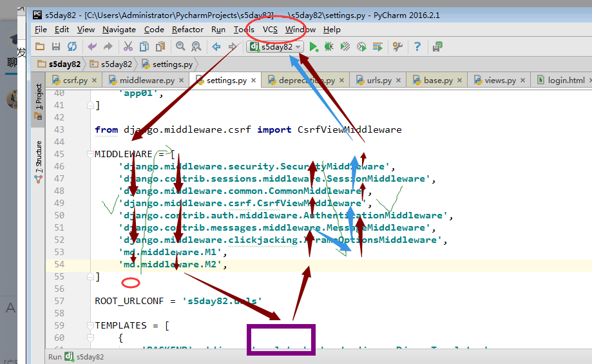Viewport: 592px width, 364px height.
Task: Open the s5day82 run configuration dropdown
Action: [275, 47]
